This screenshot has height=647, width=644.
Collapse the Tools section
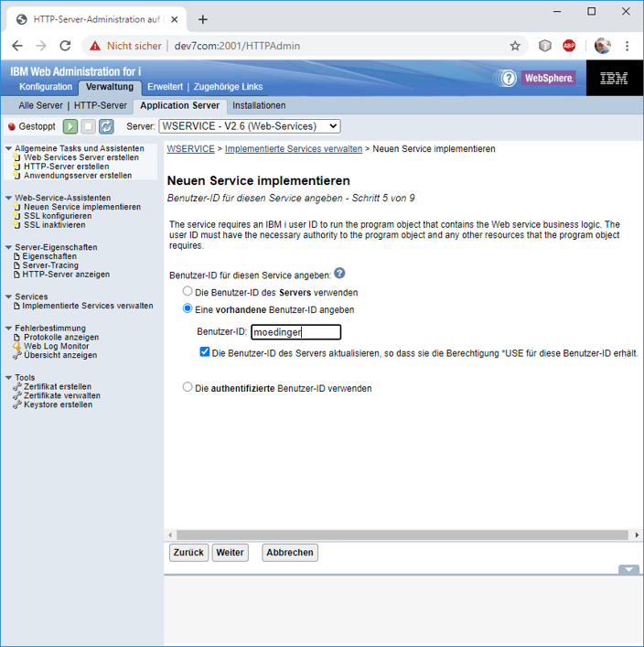(8, 378)
